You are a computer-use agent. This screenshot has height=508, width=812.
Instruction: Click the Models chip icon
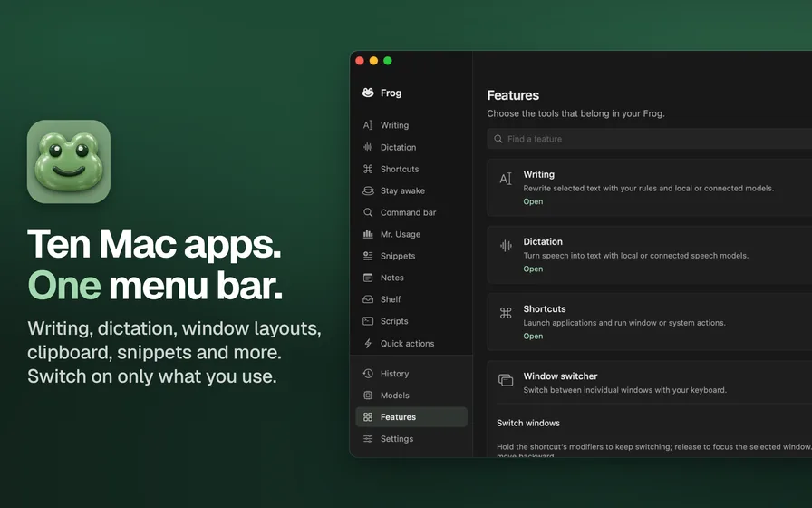click(x=368, y=395)
